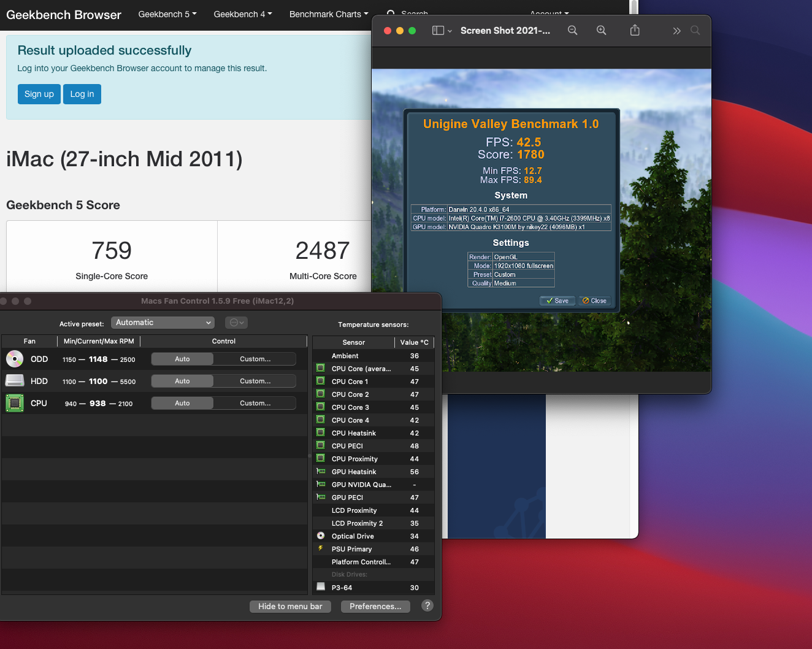
Task: Click Preview window title Screen Shot 2021
Action: [x=505, y=31]
